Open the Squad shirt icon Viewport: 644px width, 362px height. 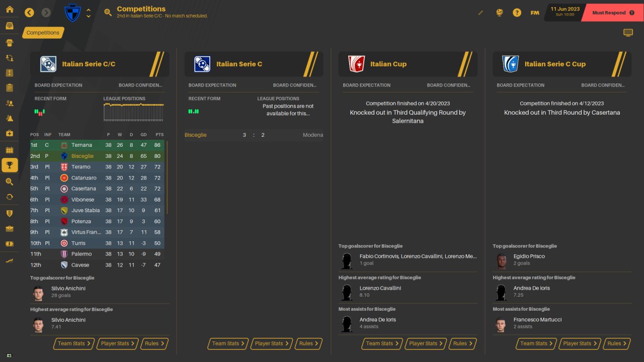coord(10,43)
